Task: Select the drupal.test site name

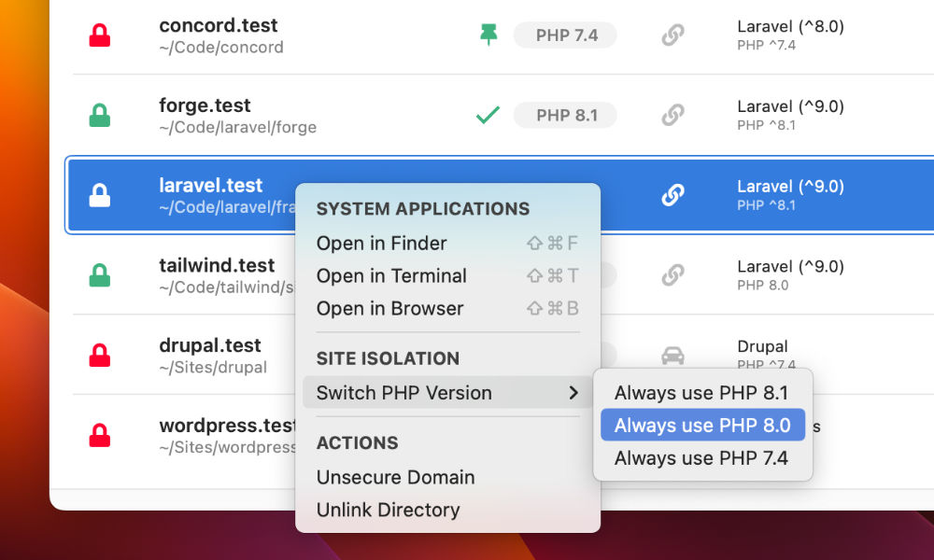Action: pos(209,345)
